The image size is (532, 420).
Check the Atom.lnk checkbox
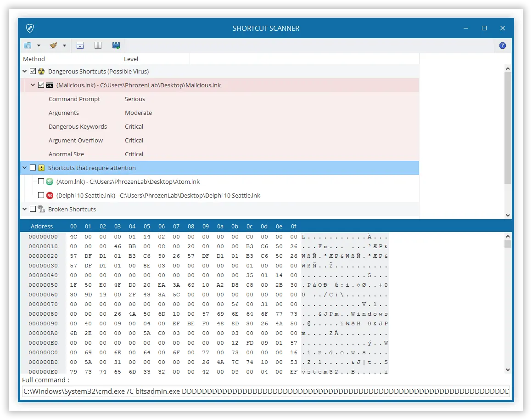(x=41, y=182)
